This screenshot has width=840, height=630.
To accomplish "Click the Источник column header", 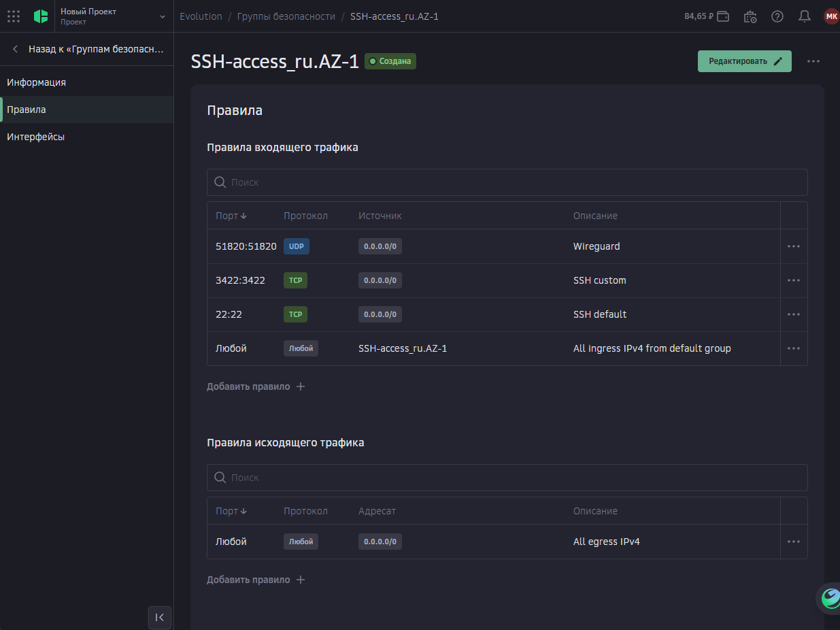I will tap(380, 216).
